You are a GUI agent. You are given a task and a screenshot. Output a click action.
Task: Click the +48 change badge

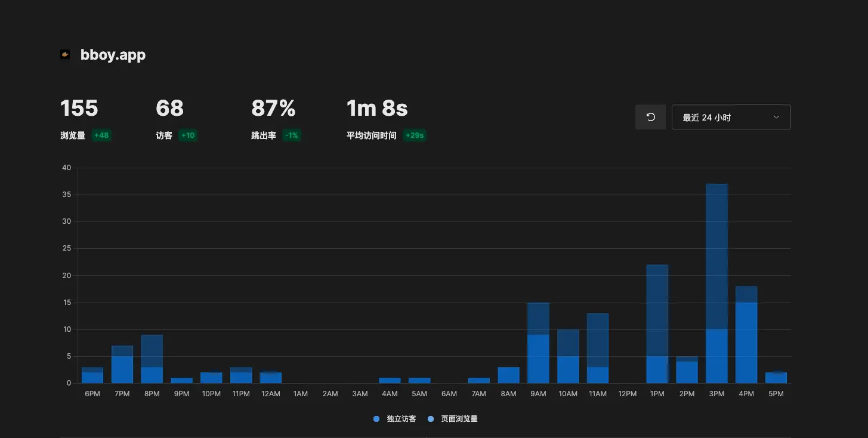tap(101, 135)
